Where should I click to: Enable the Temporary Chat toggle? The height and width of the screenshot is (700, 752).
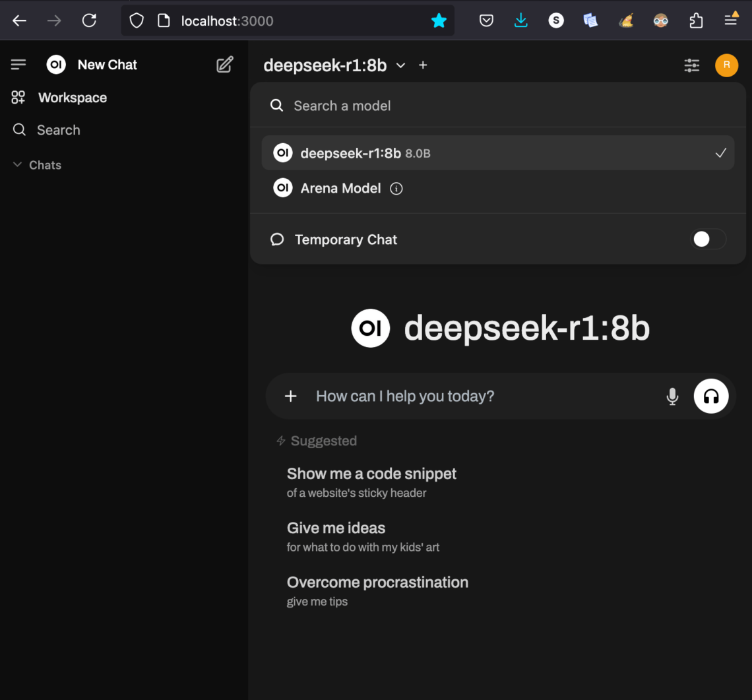pyautogui.click(x=708, y=239)
